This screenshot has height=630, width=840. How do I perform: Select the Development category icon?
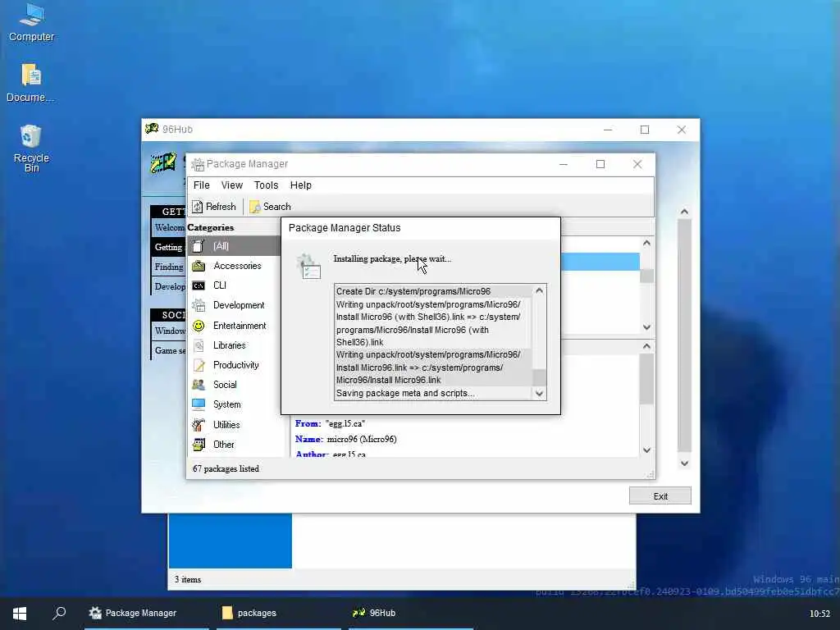[199, 305]
